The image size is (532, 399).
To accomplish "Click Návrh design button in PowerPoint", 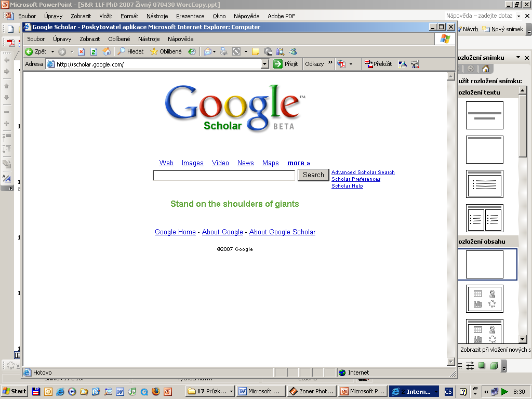I will tap(468, 29).
